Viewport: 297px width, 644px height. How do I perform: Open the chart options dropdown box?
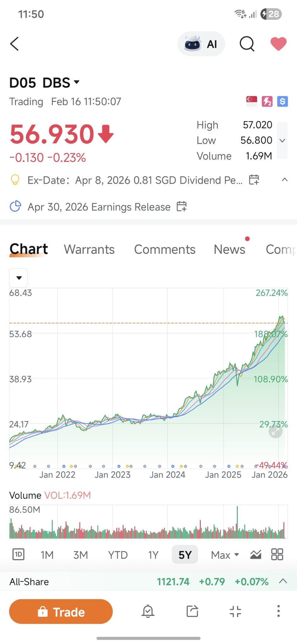coord(19,278)
